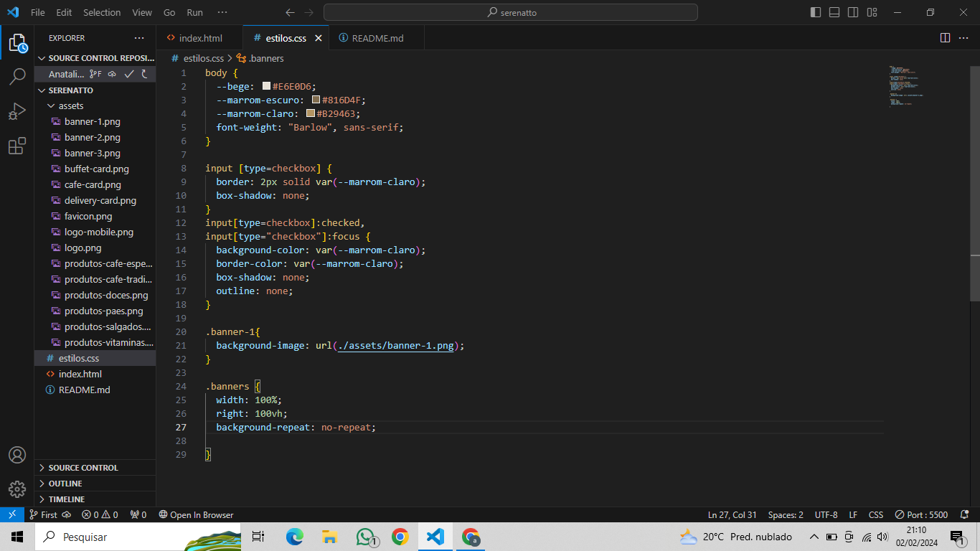The image size is (980, 551).
Task: Click the #E6E0D6 beige color swatch
Action: pyautogui.click(x=266, y=86)
